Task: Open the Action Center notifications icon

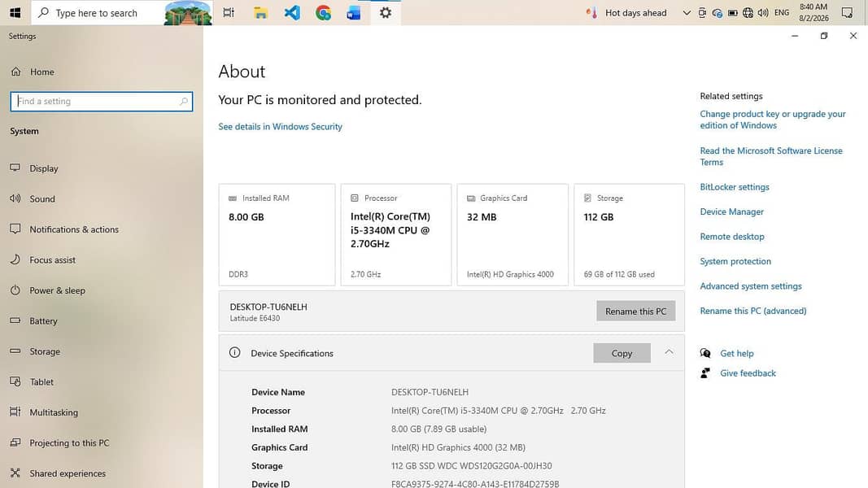Action: point(847,13)
